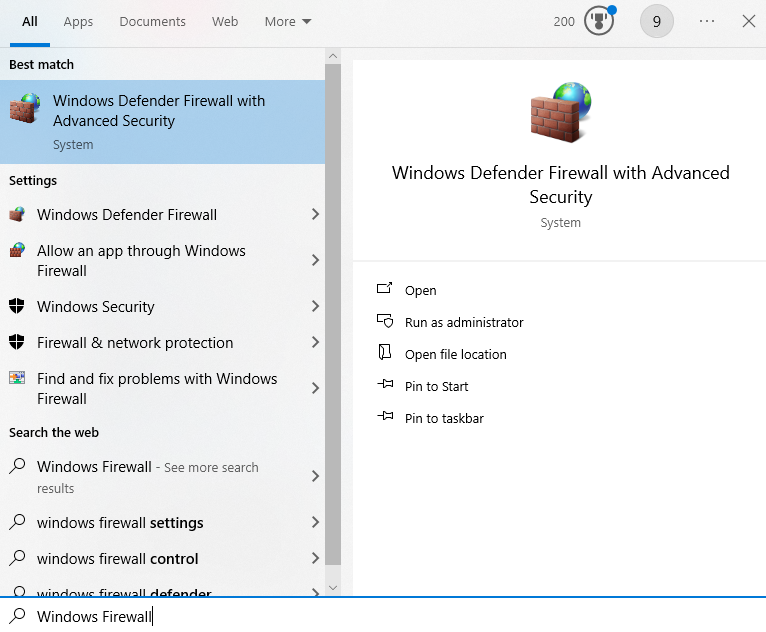Choose windows firewall settings suggestion
Screen dimensions: 766x632
coord(162,522)
